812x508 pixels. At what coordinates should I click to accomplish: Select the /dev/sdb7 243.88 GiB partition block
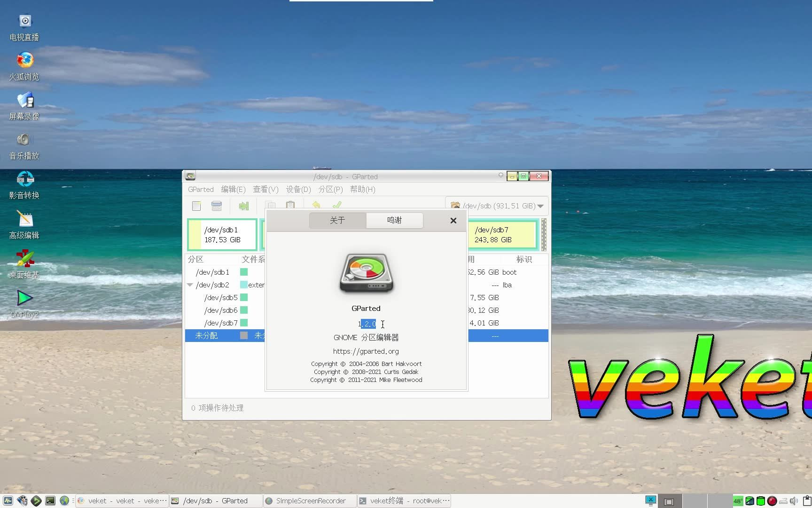pos(503,235)
